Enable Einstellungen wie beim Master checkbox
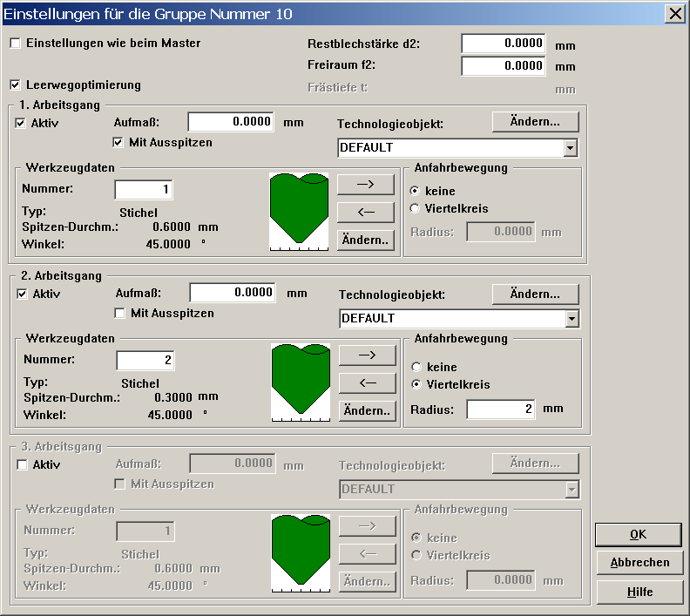Image resolution: width=690 pixels, height=616 pixels. coord(15,43)
